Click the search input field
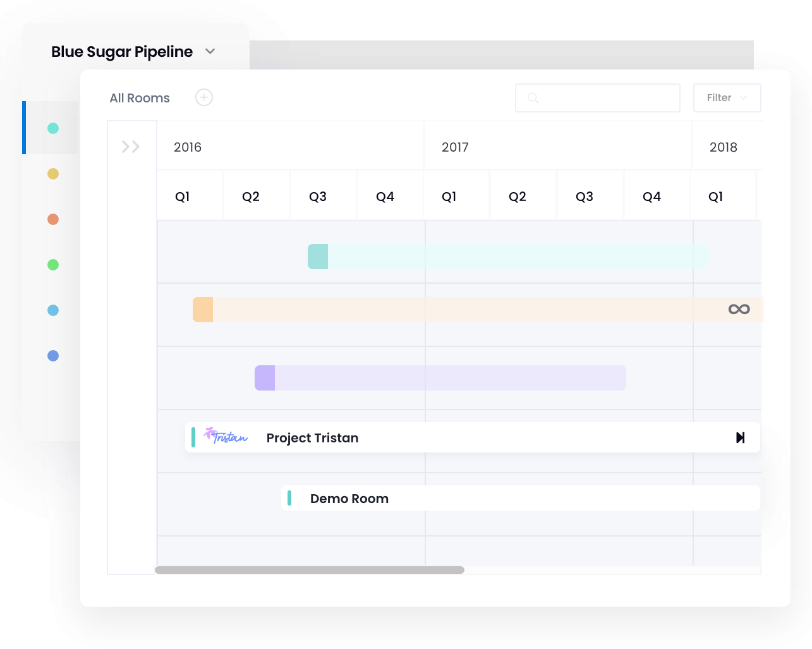 point(607,98)
